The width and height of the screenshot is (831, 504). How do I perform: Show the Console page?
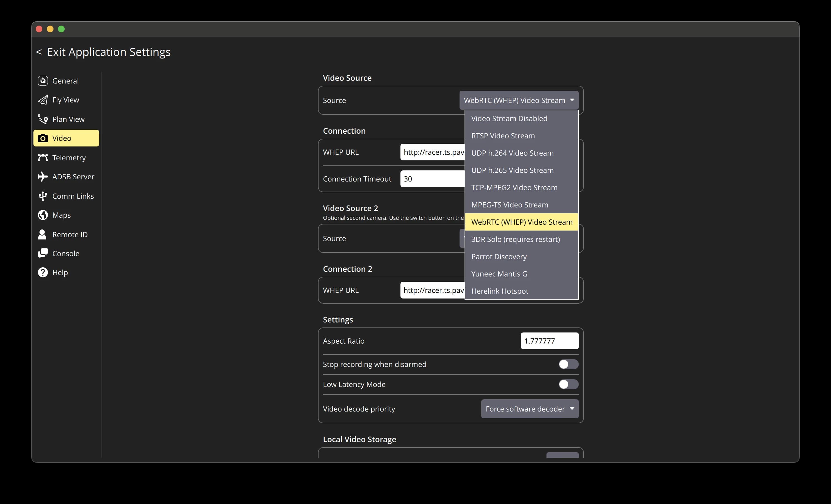pyautogui.click(x=66, y=253)
